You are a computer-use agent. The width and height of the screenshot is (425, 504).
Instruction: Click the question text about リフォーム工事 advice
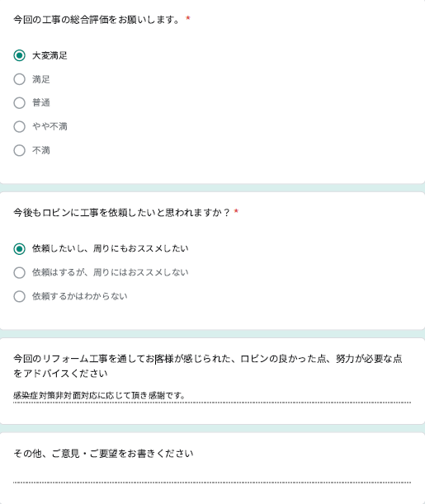(208, 365)
